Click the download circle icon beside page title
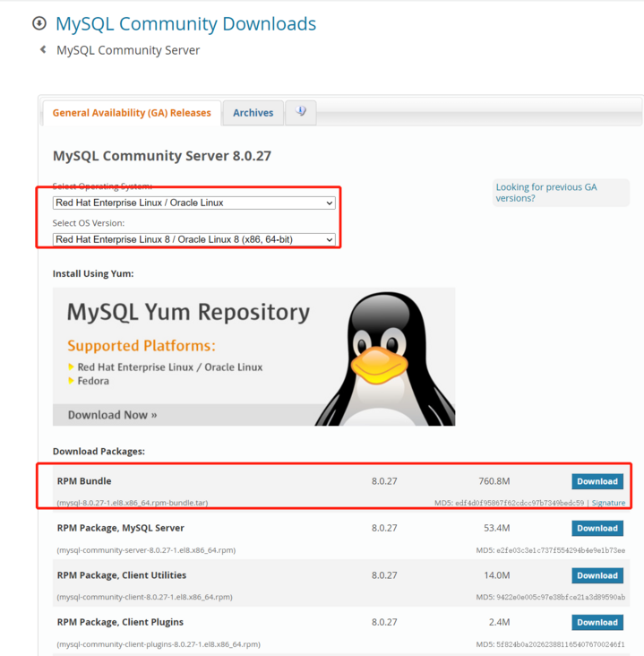 (x=39, y=24)
